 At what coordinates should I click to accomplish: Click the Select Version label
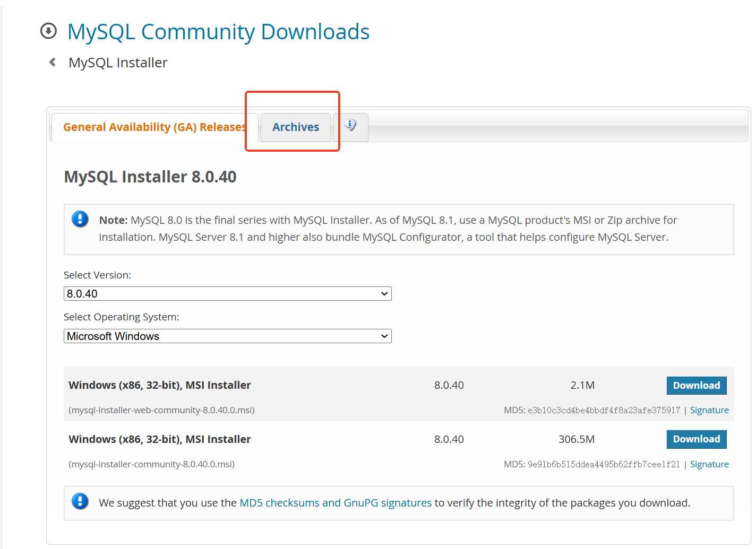[x=97, y=275]
